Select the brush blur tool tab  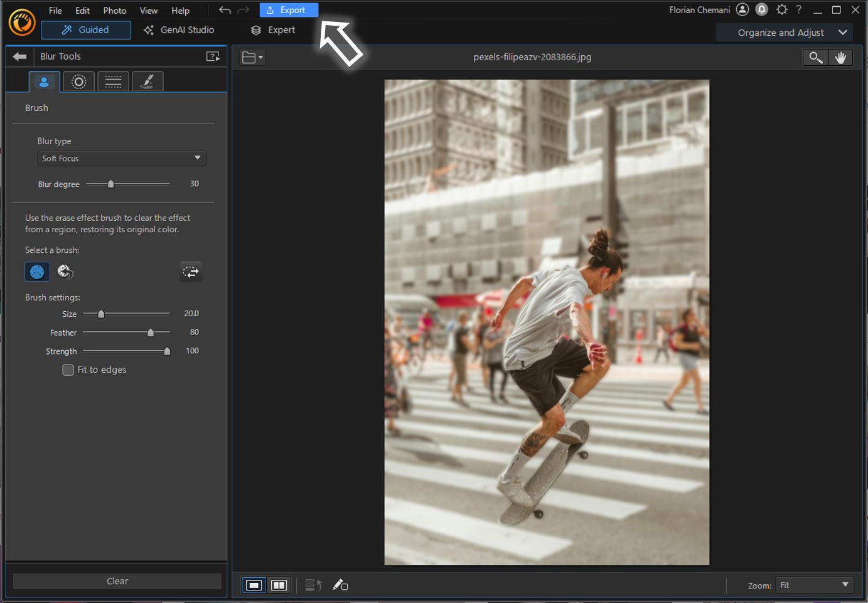tap(147, 81)
